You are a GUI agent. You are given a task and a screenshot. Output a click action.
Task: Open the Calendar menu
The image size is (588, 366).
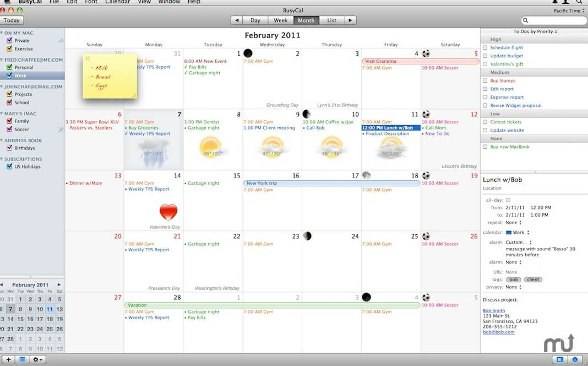tap(117, 2)
